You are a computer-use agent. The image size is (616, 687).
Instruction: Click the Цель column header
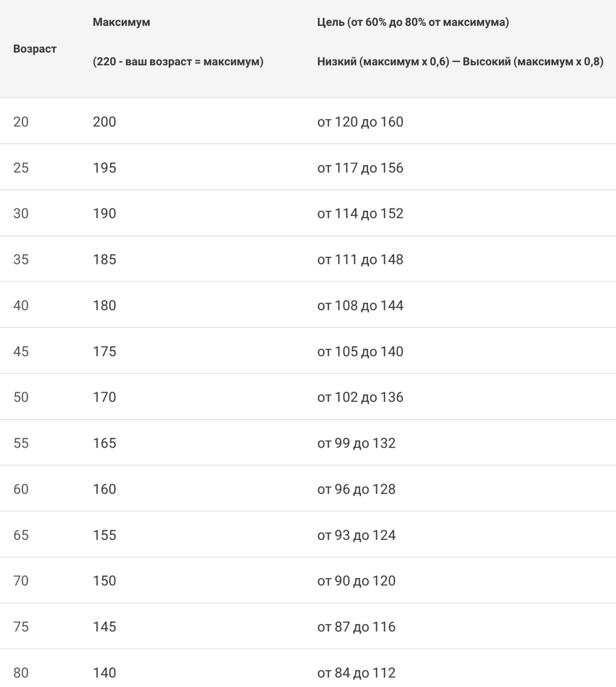coord(413,22)
